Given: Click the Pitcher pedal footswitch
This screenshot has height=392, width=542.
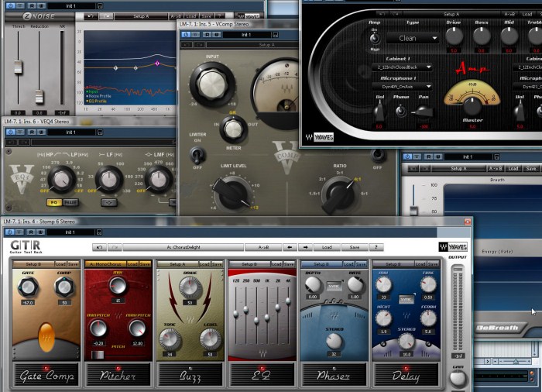Looking at the screenshot, I should pyautogui.click(x=118, y=375).
